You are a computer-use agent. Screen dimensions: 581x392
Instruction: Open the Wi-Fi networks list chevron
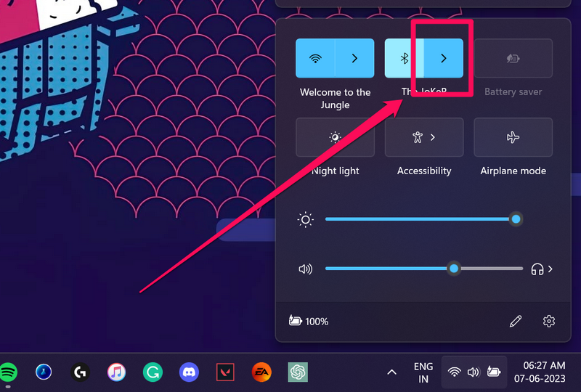pyautogui.click(x=354, y=58)
